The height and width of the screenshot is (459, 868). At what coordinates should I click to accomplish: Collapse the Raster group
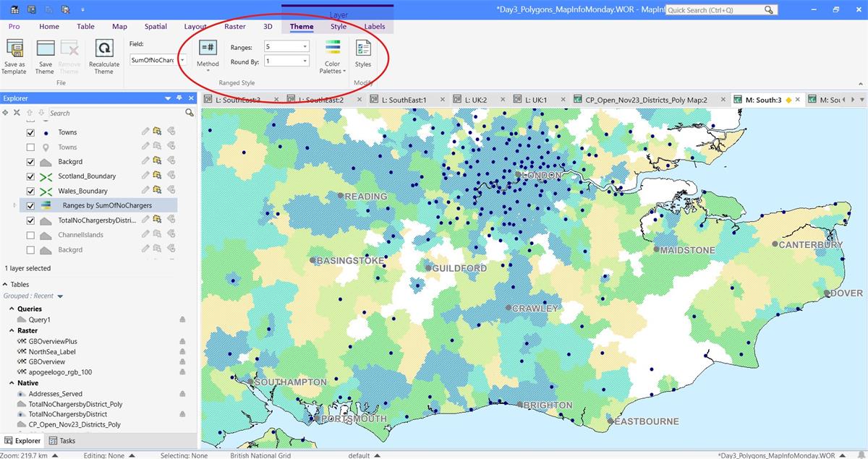click(12, 330)
